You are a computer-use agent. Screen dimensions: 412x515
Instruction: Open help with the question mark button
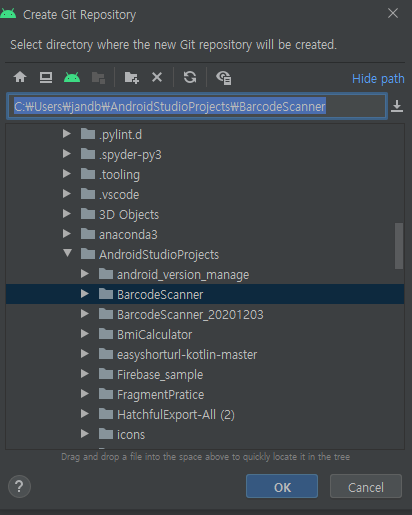tap(19, 487)
